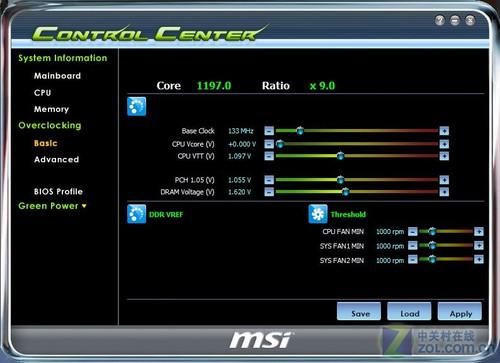Select Mainboard under System Information

click(x=57, y=76)
